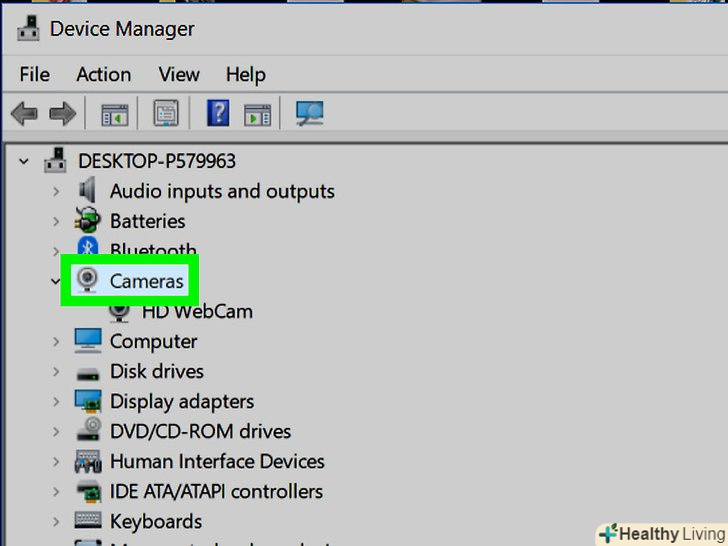Open the File menu
This screenshot has height=546, width=728.
click(34, 74)
